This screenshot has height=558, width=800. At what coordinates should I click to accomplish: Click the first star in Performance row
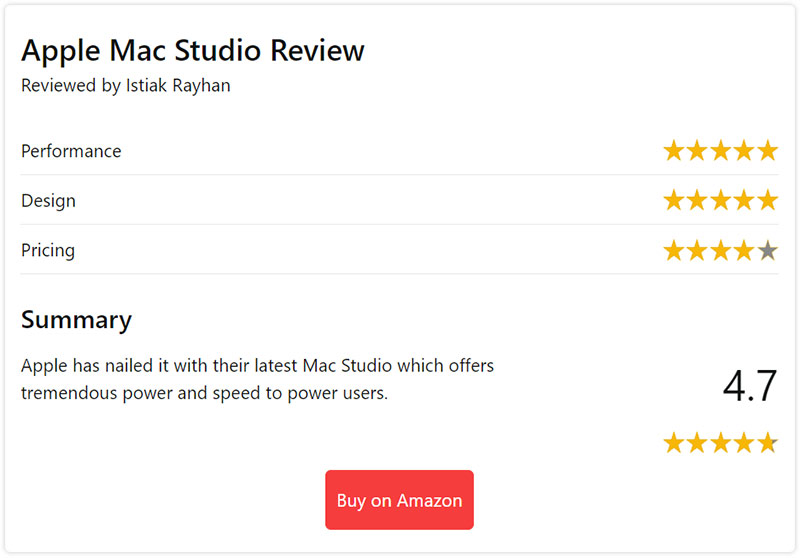(673, 151)
